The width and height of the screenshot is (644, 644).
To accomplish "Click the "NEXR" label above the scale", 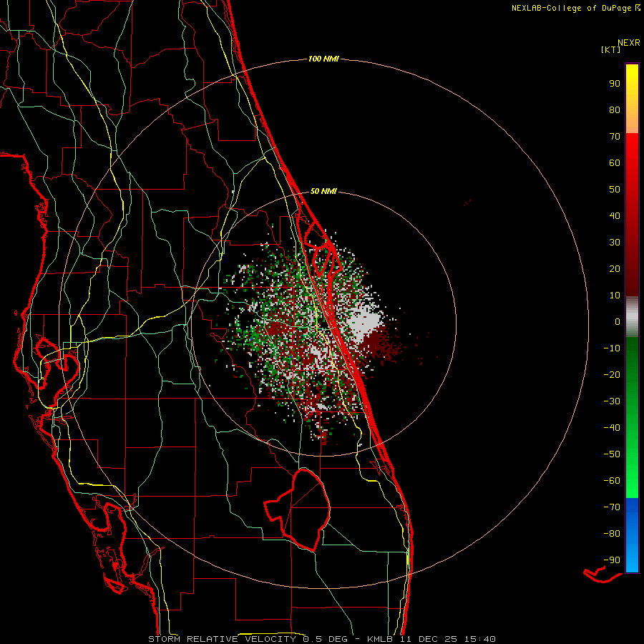I will (629, 43).
